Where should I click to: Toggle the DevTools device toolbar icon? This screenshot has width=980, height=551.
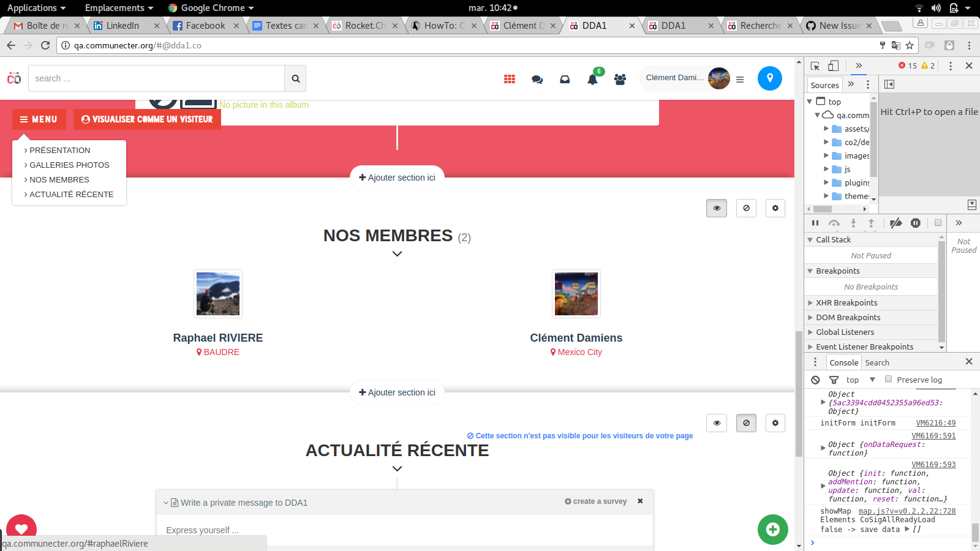833,66
